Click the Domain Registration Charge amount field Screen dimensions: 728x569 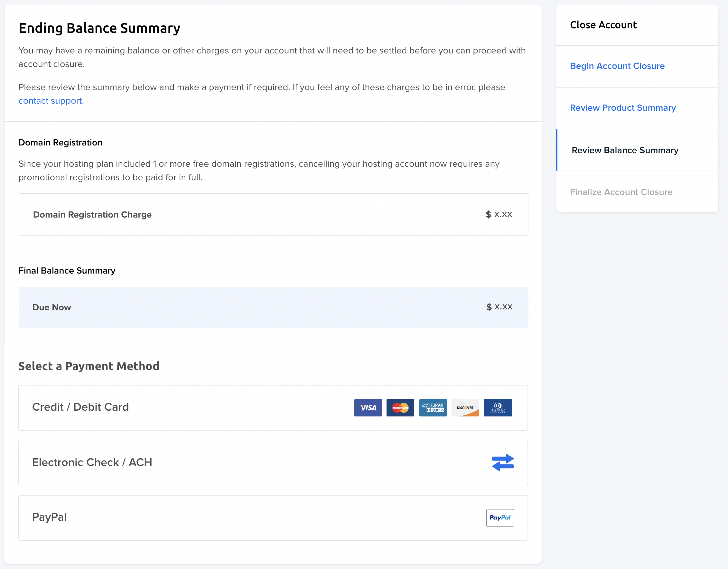point(498,214)
